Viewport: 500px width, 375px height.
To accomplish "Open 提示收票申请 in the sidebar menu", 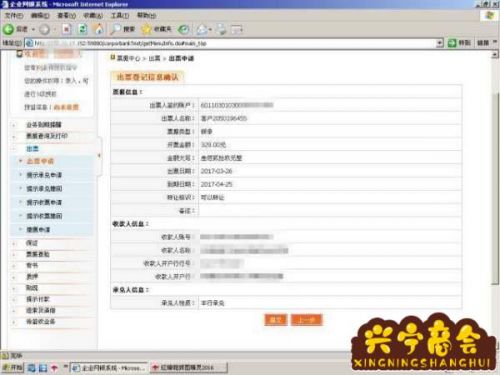I will click(x=44, y=202).
